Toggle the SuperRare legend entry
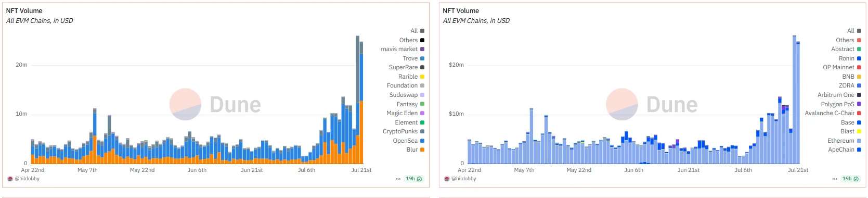 [x=407, y=67]
